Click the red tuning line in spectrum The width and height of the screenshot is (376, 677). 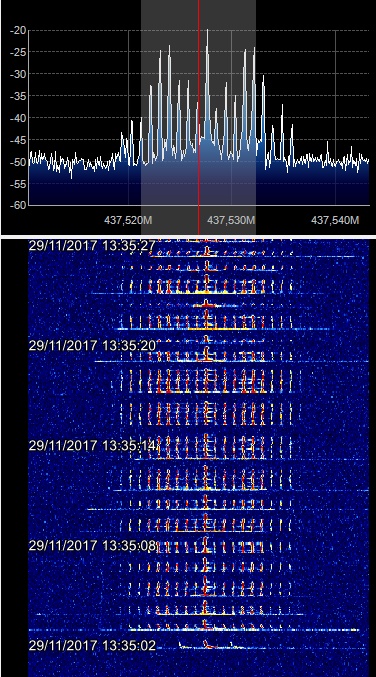point(199,117)
